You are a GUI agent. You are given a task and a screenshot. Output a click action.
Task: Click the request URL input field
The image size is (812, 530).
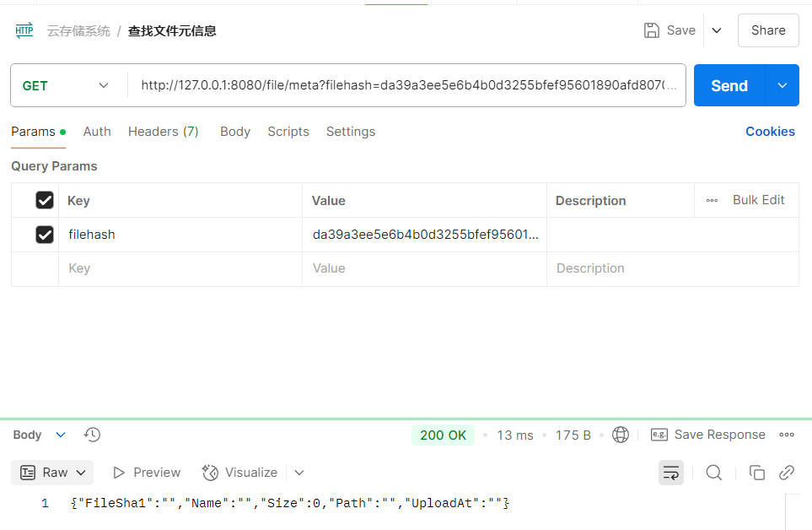click(406, 85)
